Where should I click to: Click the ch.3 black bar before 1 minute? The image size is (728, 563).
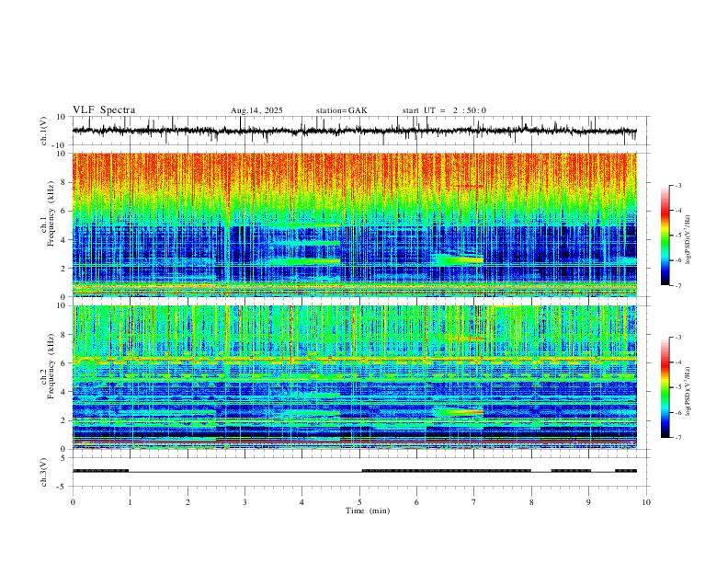click(x=100, y=471)
